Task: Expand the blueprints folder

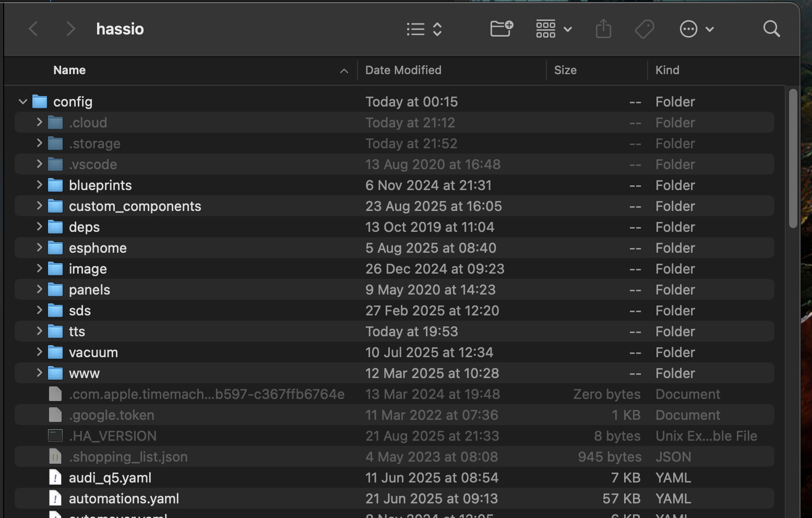Action: click(x=39, y=185)
